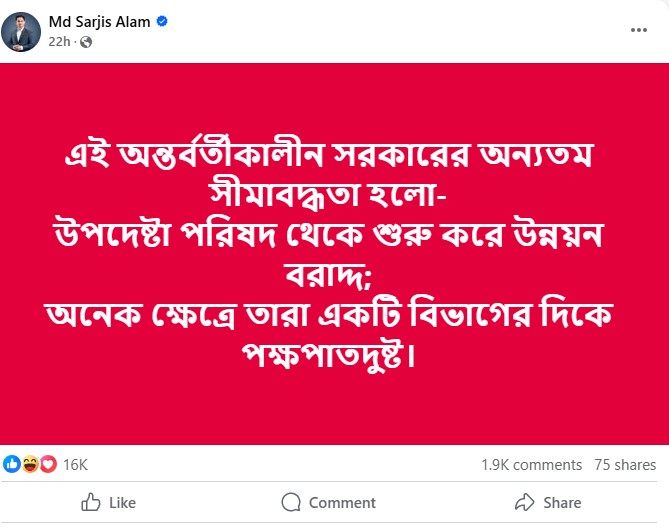This screenshot has width=669, height=532.
Task: Click the thumbs-up outline icon on Like
Action: [x=91, y=502]
